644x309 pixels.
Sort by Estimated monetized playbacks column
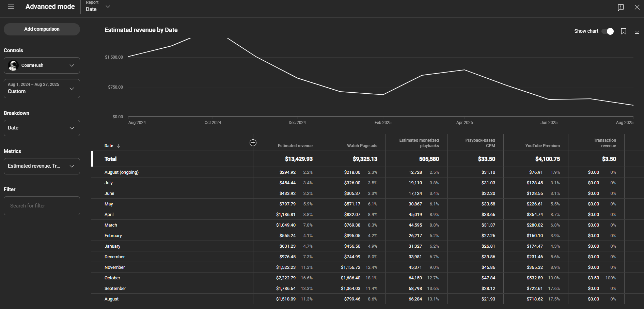click(x=419, y=143)
